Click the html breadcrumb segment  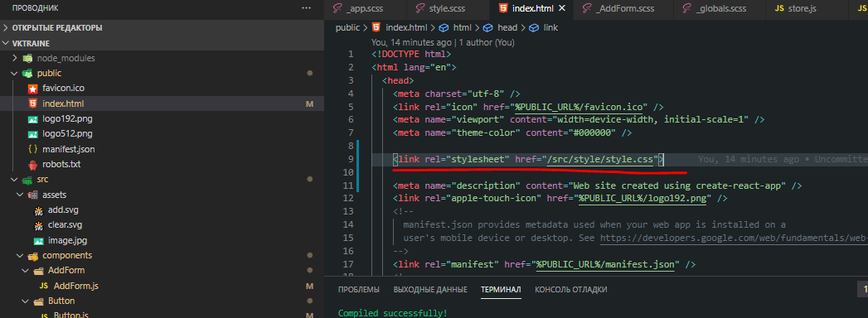coord(463,27)
